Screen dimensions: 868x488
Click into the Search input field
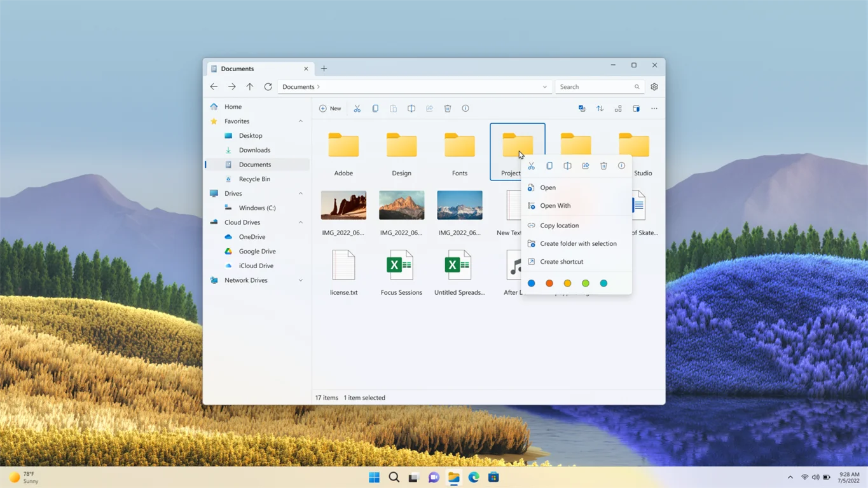pyautogui.click(x=595, y=87)
